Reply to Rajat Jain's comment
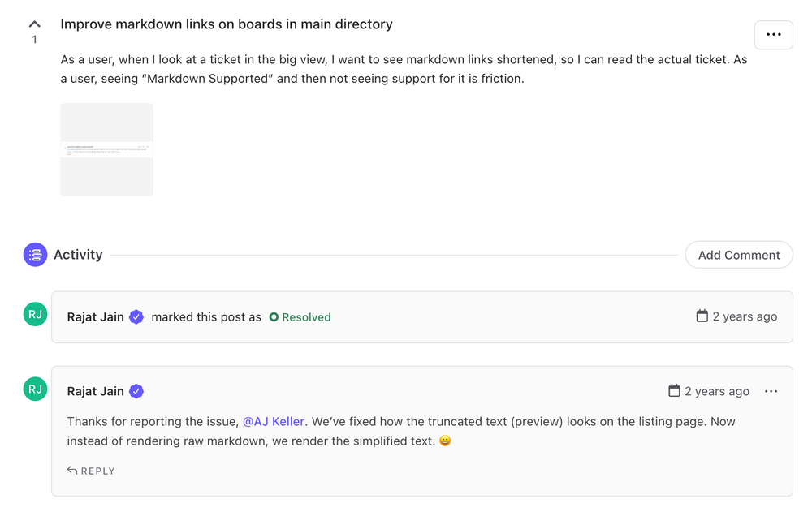Screen dimensions: 812x512 [91, 471]
